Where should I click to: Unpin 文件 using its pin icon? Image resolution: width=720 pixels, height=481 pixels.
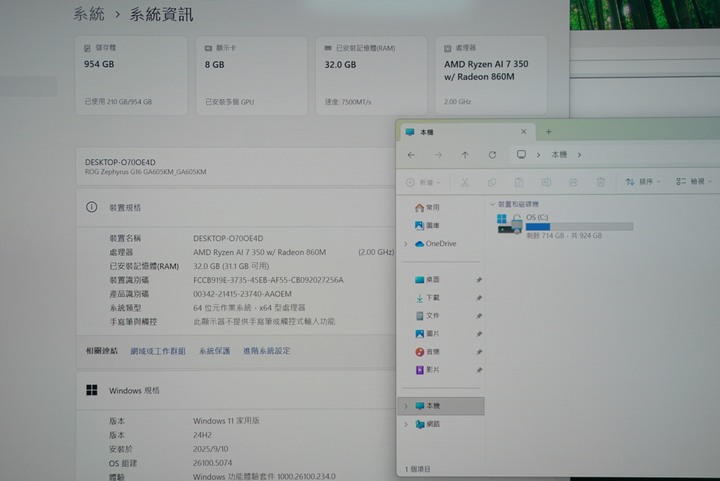(x=478, y=316)
